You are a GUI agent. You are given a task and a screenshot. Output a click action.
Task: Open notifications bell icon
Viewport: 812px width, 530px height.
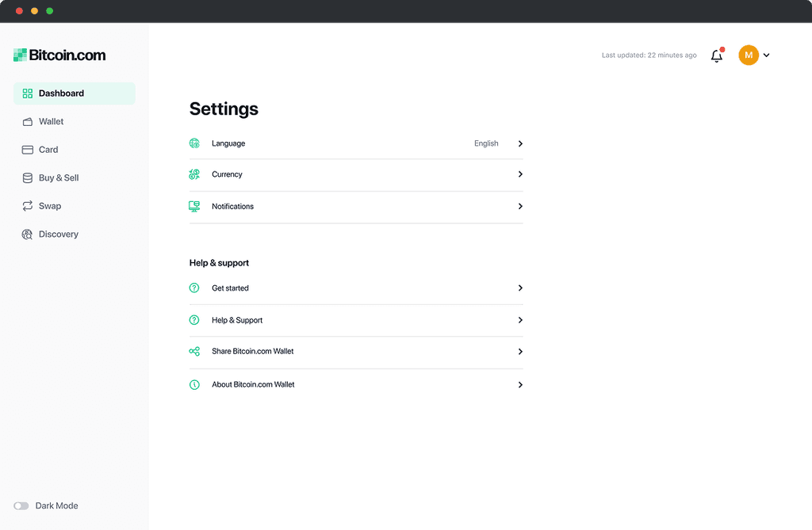tap(717, 55)
